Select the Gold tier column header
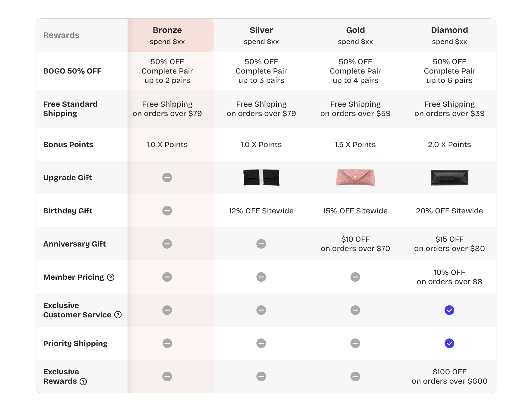Viewport: 532px width, 412px height. [x=355, y=35]
